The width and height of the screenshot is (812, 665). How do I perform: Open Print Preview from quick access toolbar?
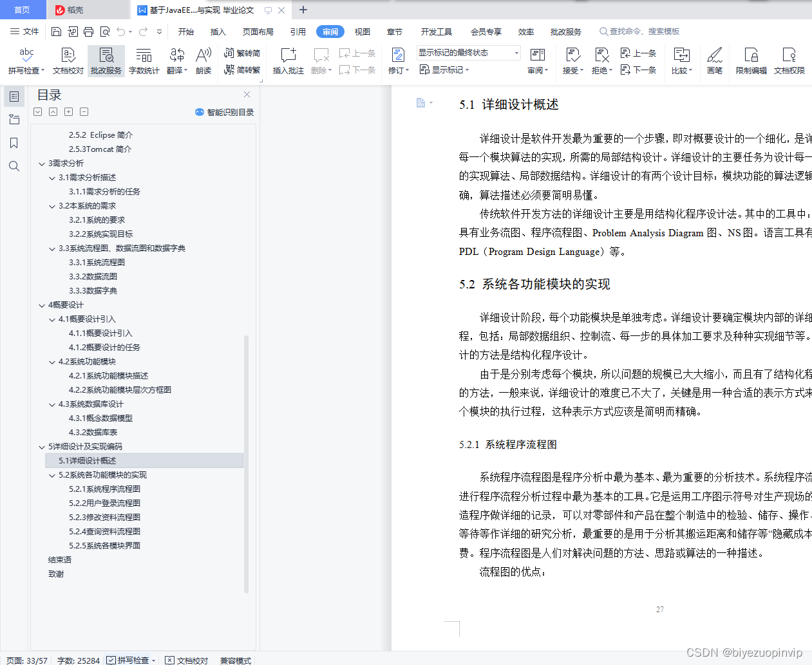click(104, 32)
